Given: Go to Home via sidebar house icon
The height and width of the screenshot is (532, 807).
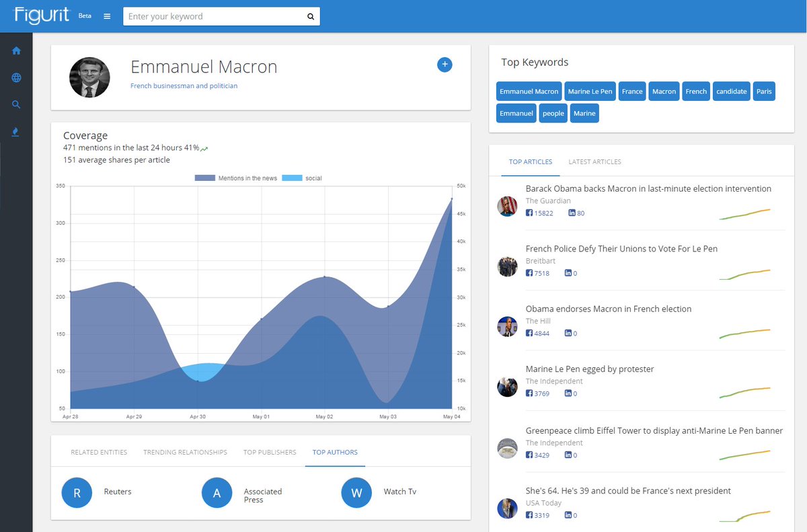Looking at the screenshot, I should [x=16, y=50].
